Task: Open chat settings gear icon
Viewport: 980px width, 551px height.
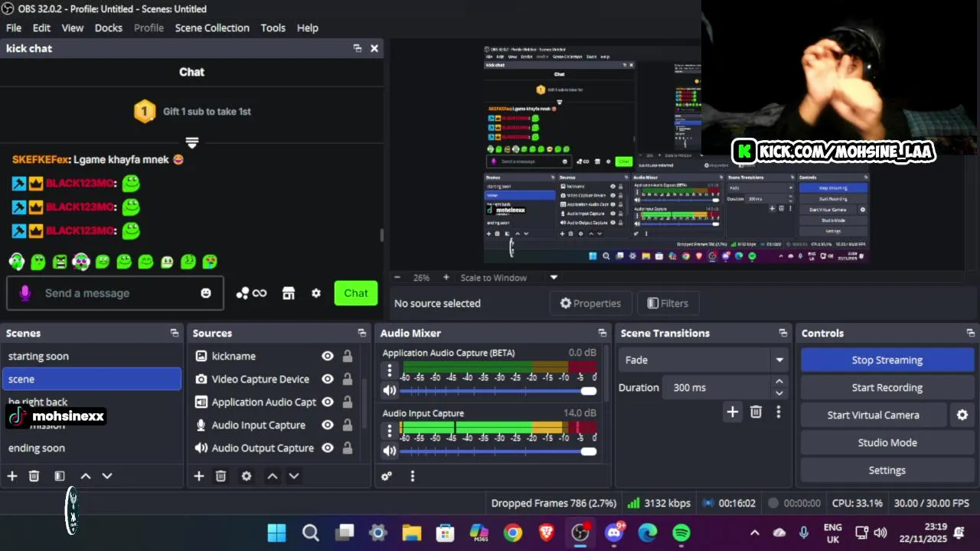Action: pos(315,293)
